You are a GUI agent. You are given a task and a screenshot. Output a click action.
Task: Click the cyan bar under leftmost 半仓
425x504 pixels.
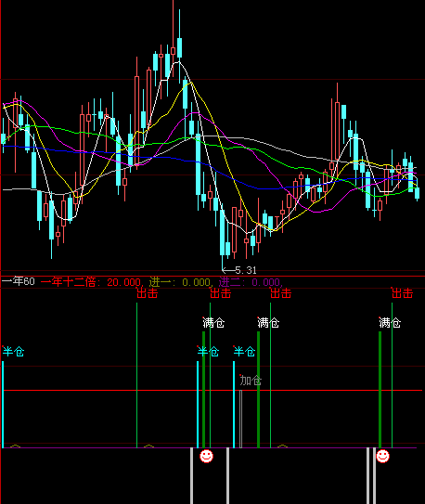[3, 405]
